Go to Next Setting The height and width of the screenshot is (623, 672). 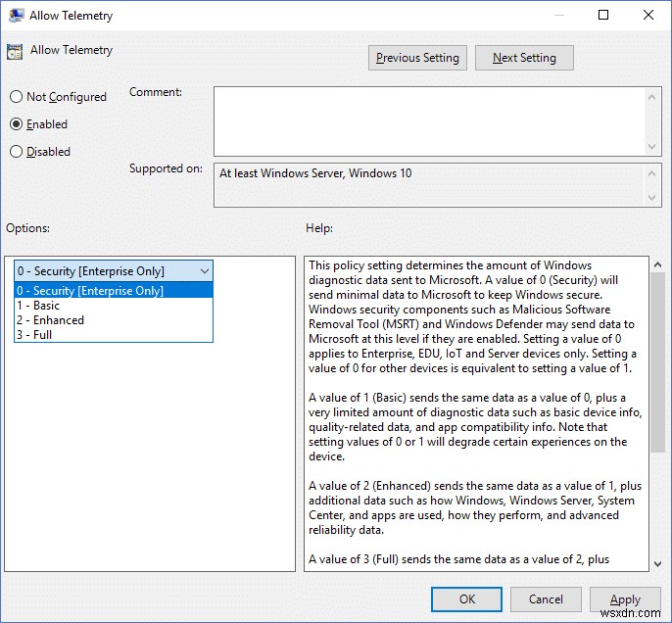[524, 58]
